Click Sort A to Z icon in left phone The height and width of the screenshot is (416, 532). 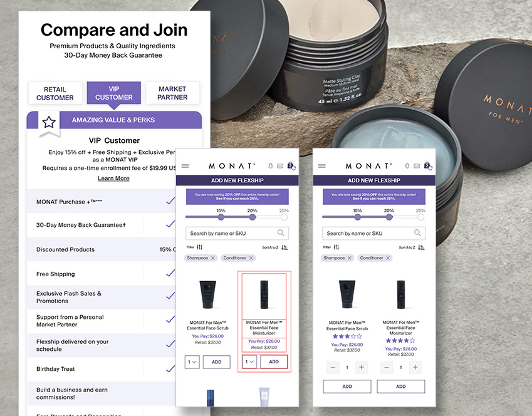click(284, 247)
